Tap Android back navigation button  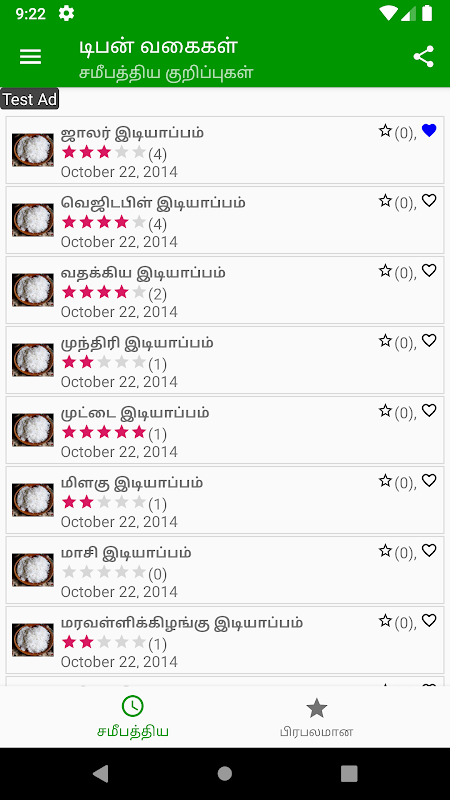pyautogui.click(x=101, y=773)
